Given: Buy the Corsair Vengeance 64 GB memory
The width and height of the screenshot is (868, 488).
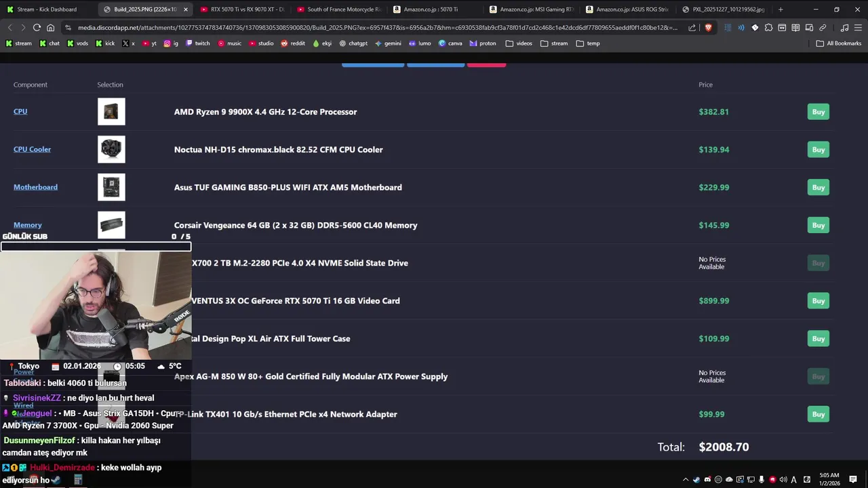Looking at the screenshot, I should coord(818,225).
